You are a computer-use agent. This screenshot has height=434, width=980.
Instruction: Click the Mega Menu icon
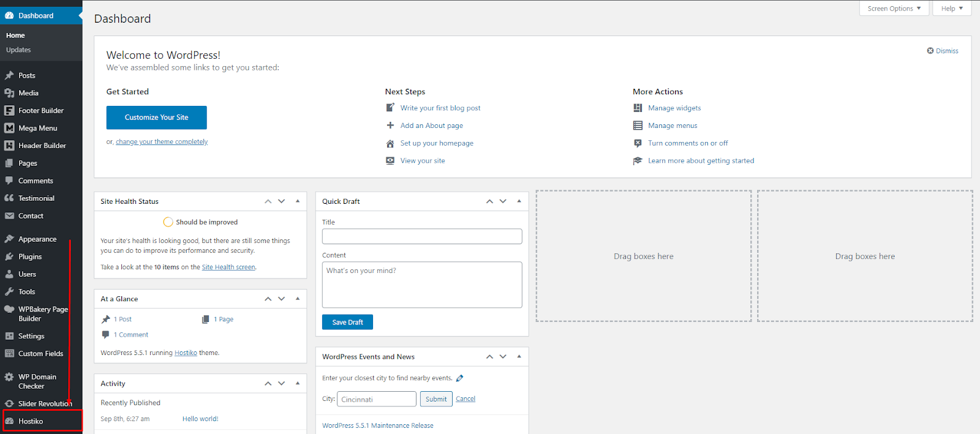click(9, 128)
